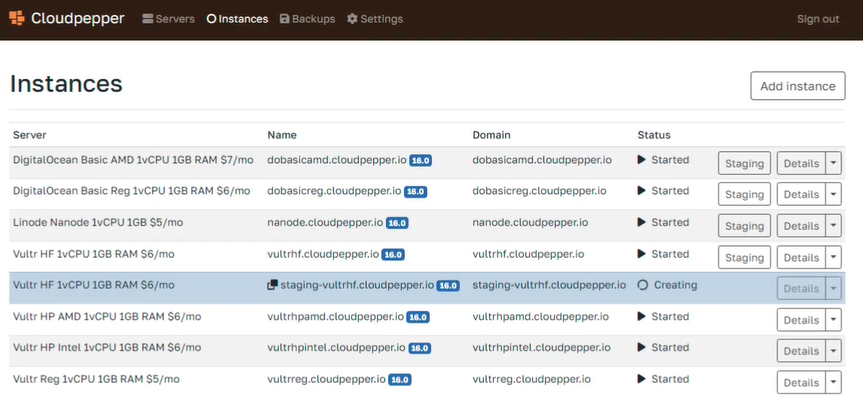Select 'DigitalOcean Basic AMD 1vCPU 1GB RAM $7/mo' cell

[133, 160]
